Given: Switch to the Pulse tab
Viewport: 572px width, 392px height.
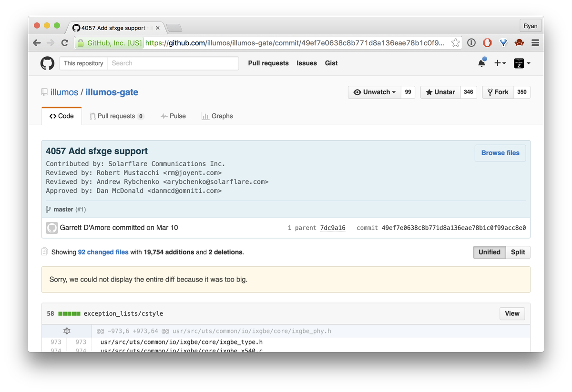Looking at the screenshot, I should [x=173, y=116].
